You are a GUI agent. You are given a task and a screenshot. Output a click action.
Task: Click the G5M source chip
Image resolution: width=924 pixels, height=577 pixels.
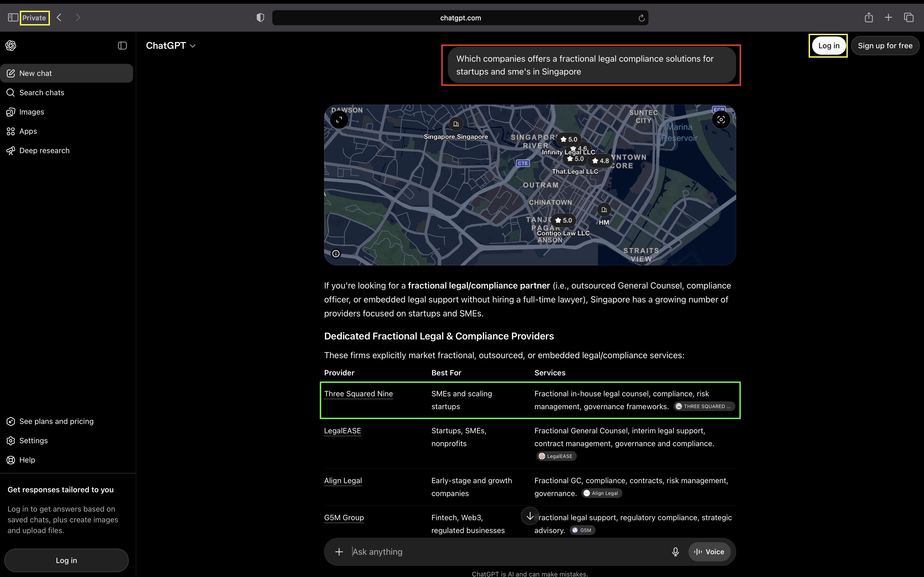(x=582, y=530)
